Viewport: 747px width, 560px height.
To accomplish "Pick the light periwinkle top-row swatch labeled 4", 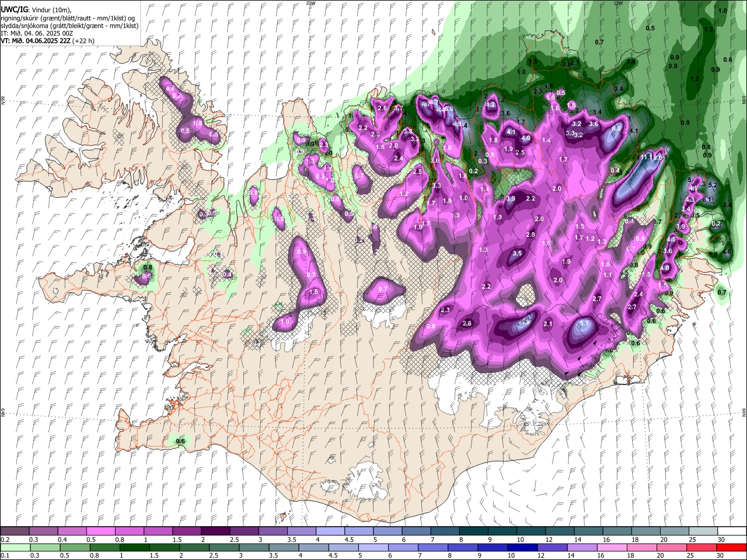I will pos(330,531).
